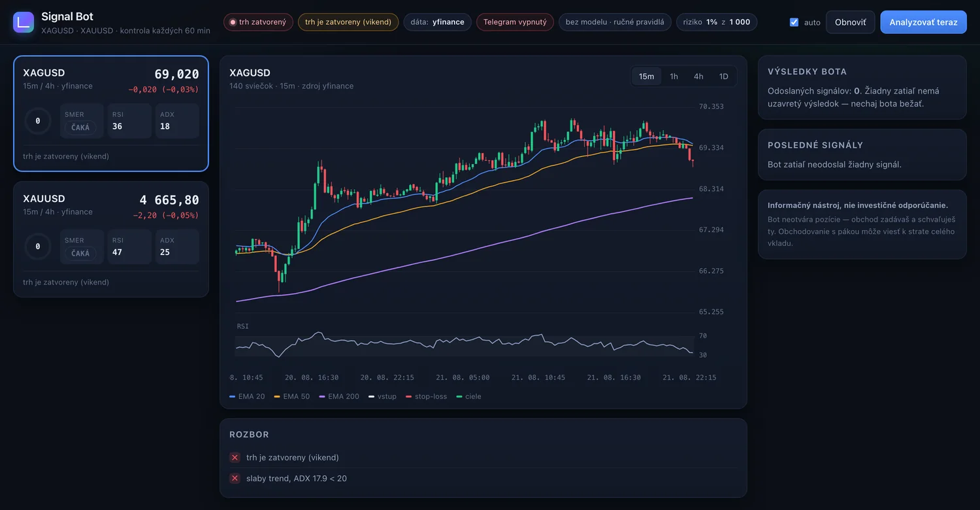Switch to the 1h timeframe tab
This screenshot has width=980, height=510.
coord(674,76)
